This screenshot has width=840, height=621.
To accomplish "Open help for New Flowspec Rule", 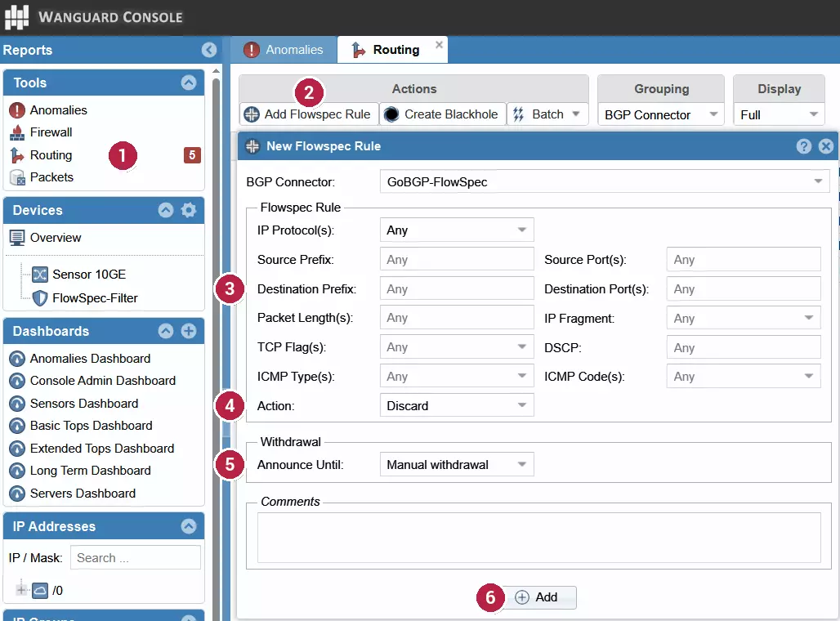I will tap(803, 146).
